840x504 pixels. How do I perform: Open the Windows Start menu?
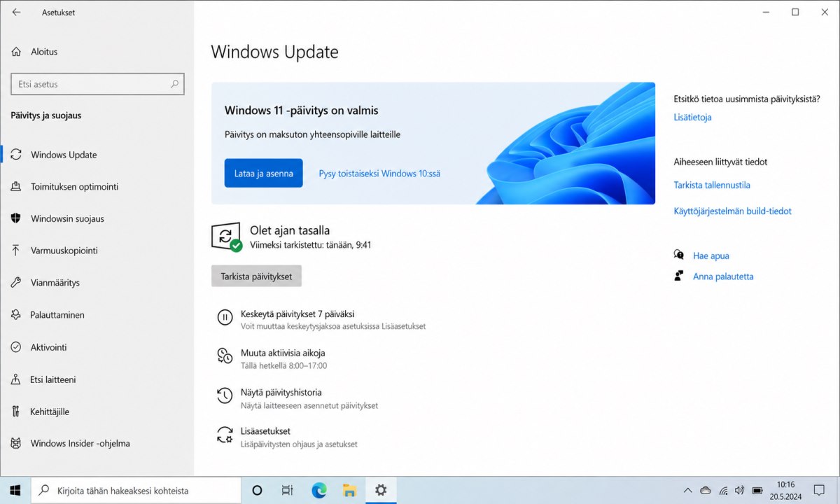[15, 491]
